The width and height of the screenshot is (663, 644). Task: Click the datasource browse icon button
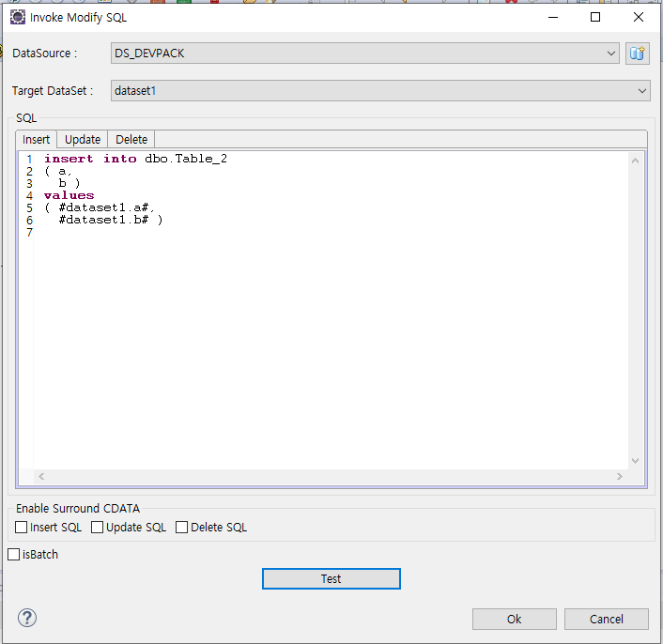(x=638, y=54)
